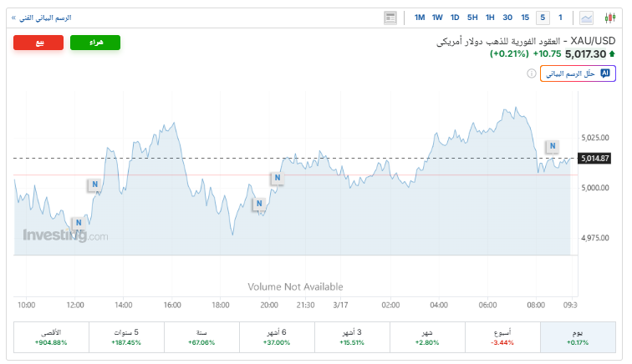Switch to area chart type
This screenshot has width=632, height=364.
[587, 18]
